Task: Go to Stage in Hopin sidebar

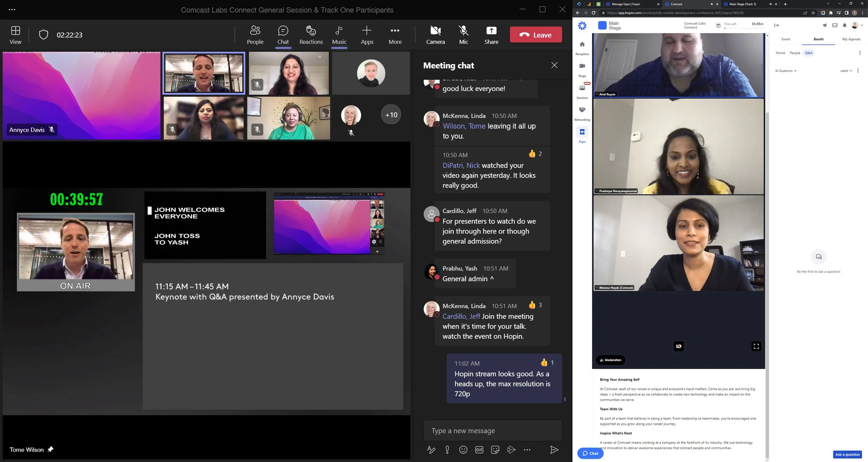Action: 582,70
